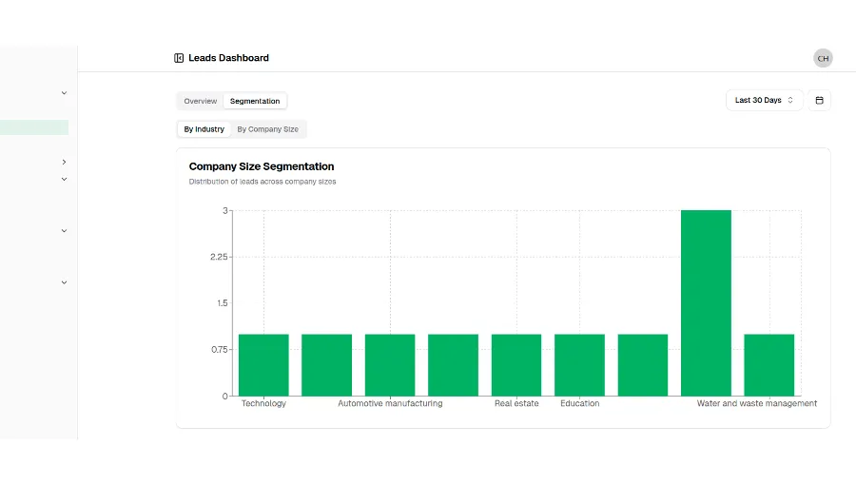Open the Last 30 Days dropdown

[x=764, y=101]
